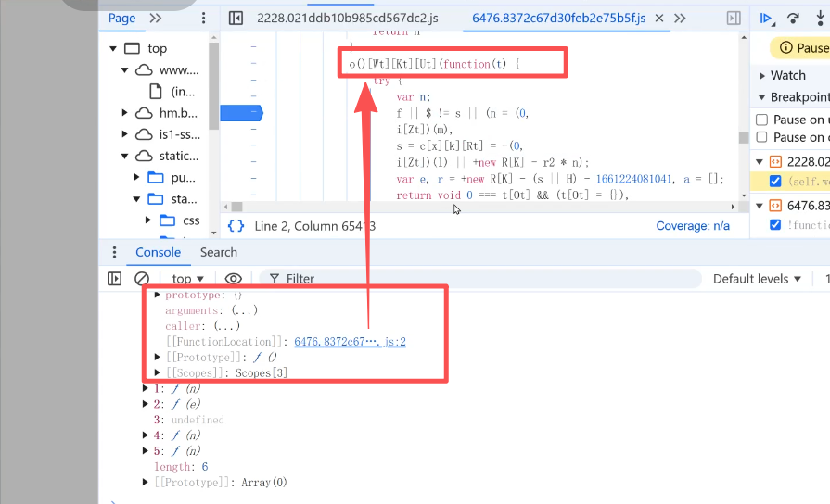Uncheck the (self.we breakpoint checkbox
This screenshot has height=504, width=830.
click(x=775, y=182)
